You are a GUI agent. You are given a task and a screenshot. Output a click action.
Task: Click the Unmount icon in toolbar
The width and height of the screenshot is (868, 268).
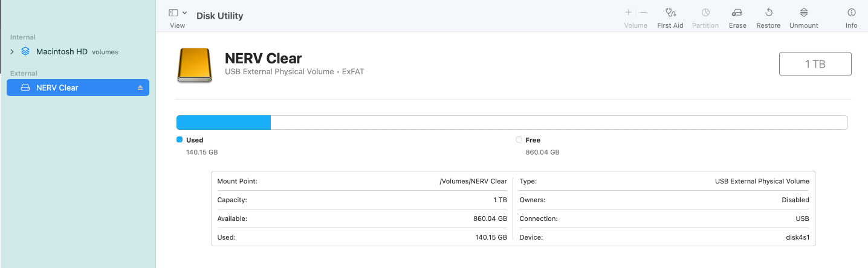[x=803, y=13]
